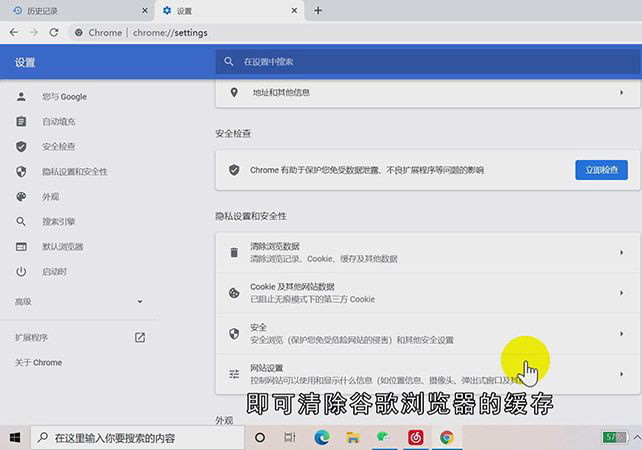
Task: Open 您与 Google in sidebar
Action: pos(64,97)
